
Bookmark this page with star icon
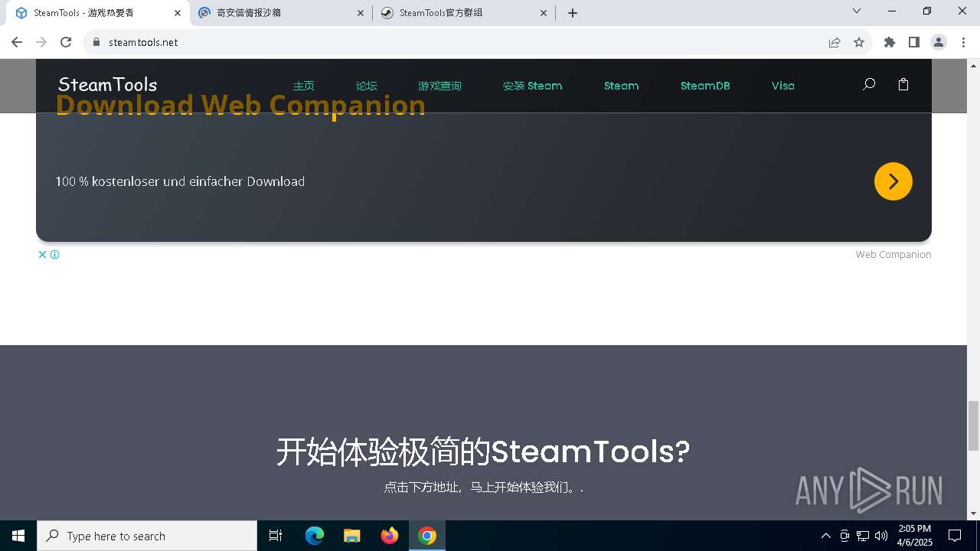point(859,42)
